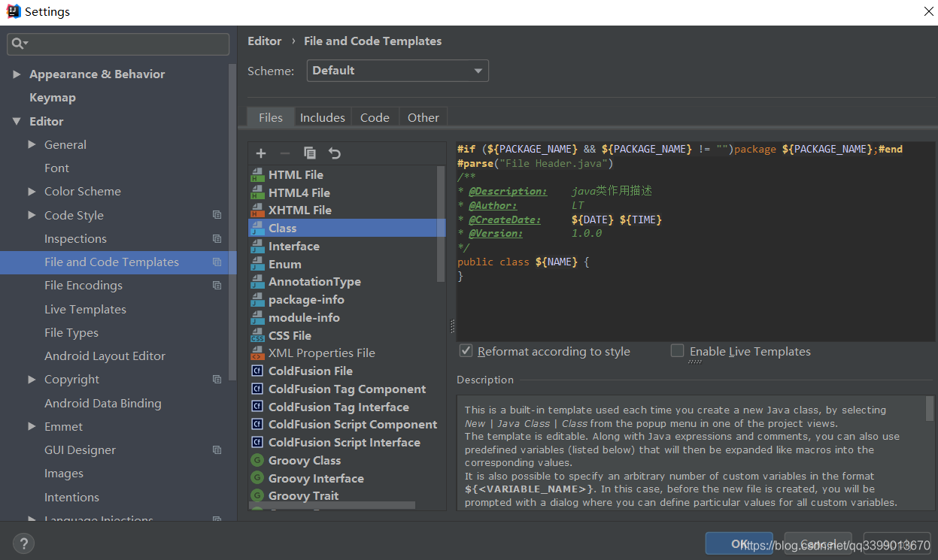Screen dimensions: 938x560
Task: Click project-level icon beside Code Style
Action: tap(217, 215)
